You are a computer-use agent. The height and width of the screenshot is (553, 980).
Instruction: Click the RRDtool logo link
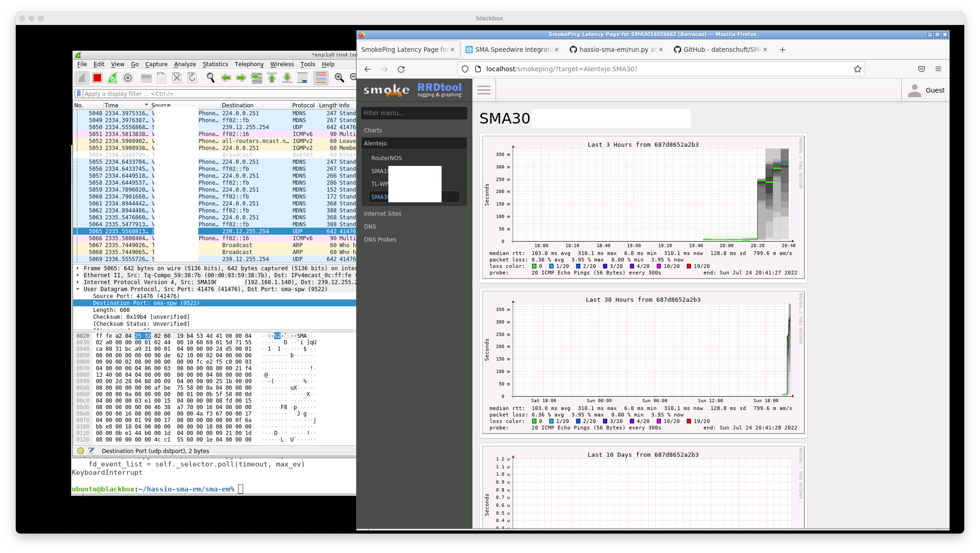click(440, 90)
